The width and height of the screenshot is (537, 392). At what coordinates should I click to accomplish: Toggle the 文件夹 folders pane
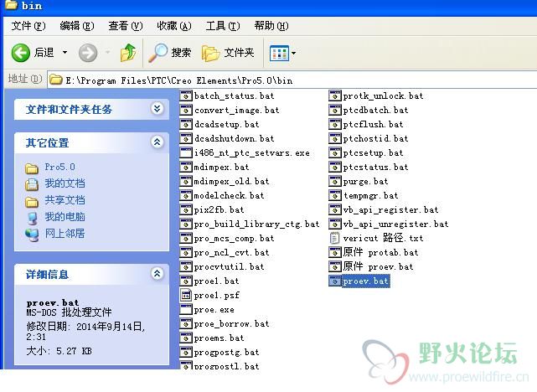coord(228,53)
